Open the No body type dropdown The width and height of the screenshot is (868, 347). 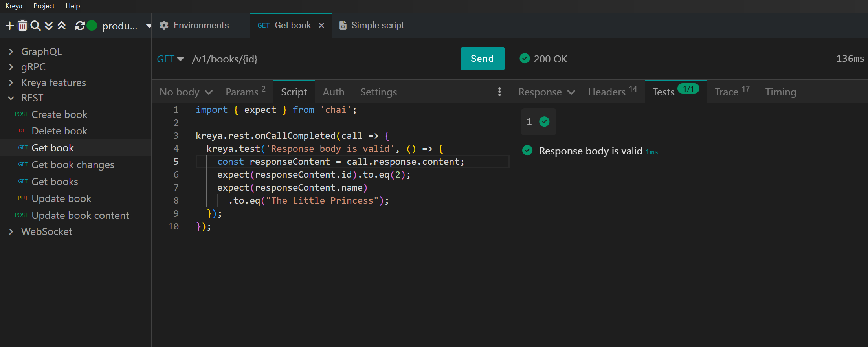186,92
